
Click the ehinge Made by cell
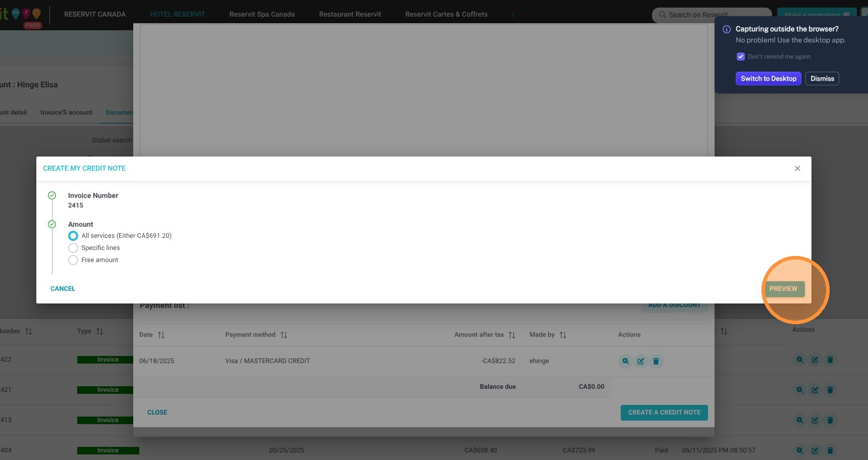539,361
